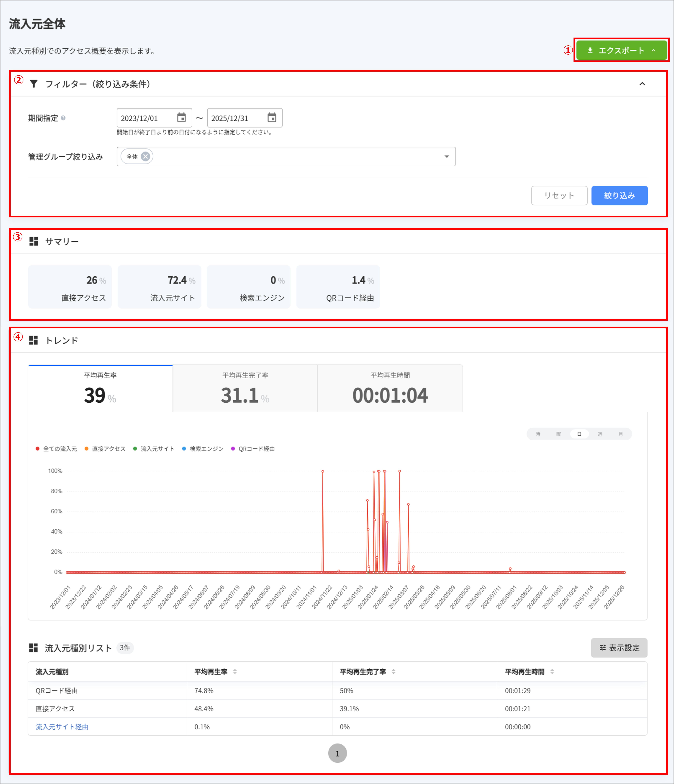674x784 pixels.
Task: Set chart granularity to 日
Action: [x=579, y=434]
